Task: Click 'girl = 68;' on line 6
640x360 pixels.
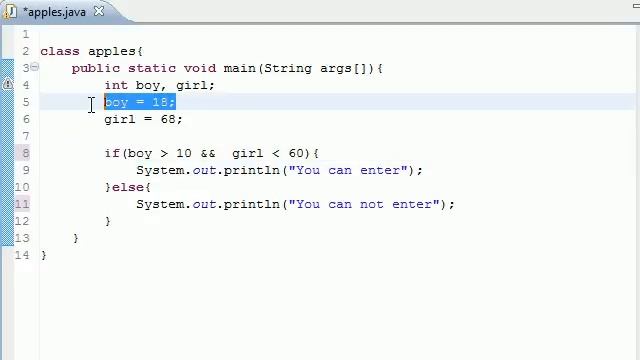Action: (143, 119)
